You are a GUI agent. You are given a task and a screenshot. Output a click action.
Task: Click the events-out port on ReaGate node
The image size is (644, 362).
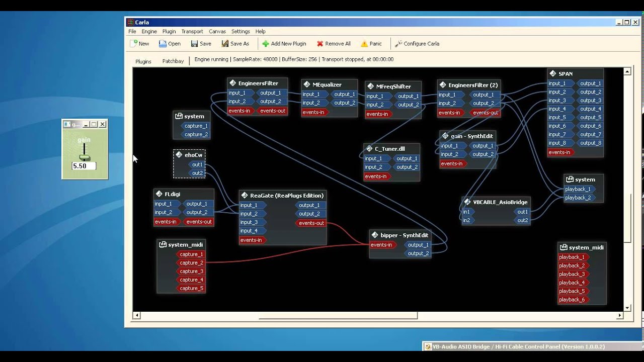click(x=311, y=223)
